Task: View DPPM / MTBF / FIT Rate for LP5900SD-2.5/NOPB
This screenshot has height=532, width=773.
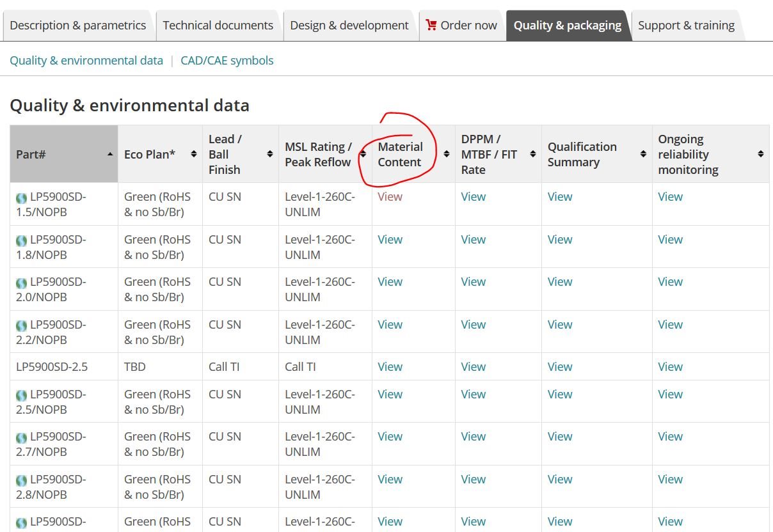Action: 474,395
